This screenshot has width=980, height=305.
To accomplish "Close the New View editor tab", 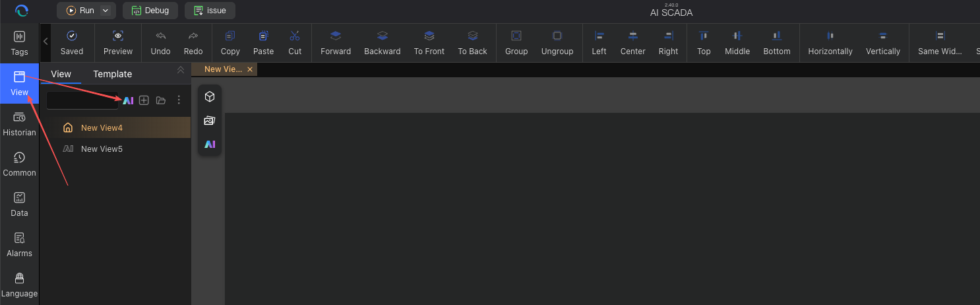I will tap(250, 69).
